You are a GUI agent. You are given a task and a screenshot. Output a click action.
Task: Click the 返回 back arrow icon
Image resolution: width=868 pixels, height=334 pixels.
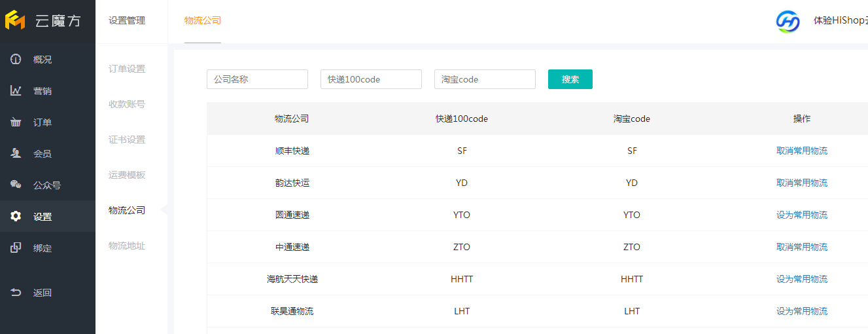16,293
